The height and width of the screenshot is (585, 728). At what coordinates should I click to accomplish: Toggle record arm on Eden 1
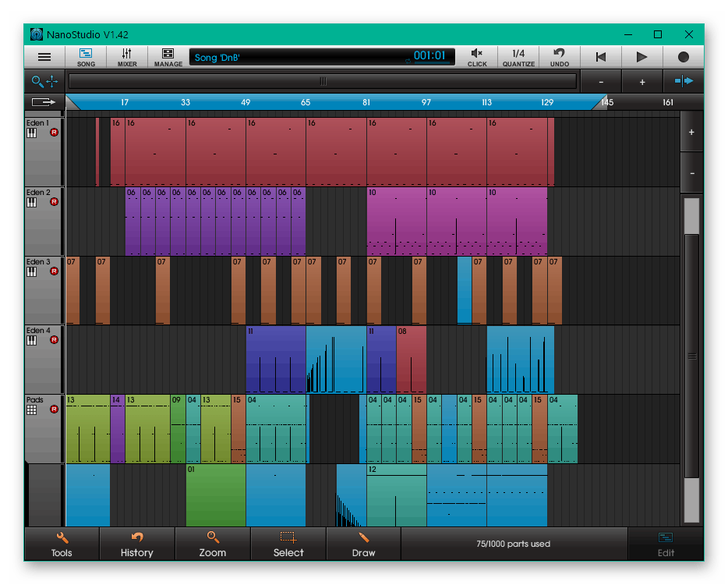click(x=55, y=133)
